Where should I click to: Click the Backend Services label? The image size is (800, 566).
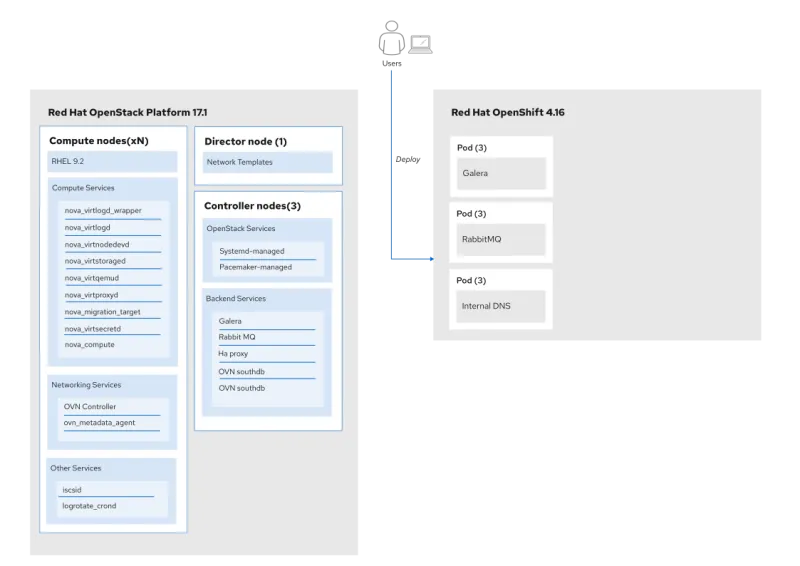(236, 299)
